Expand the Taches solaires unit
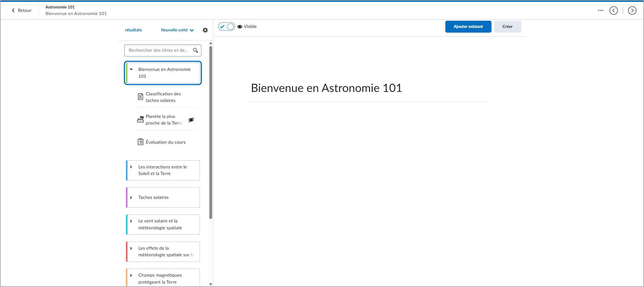Screen dimensions: 644x287 pos(131,197)
